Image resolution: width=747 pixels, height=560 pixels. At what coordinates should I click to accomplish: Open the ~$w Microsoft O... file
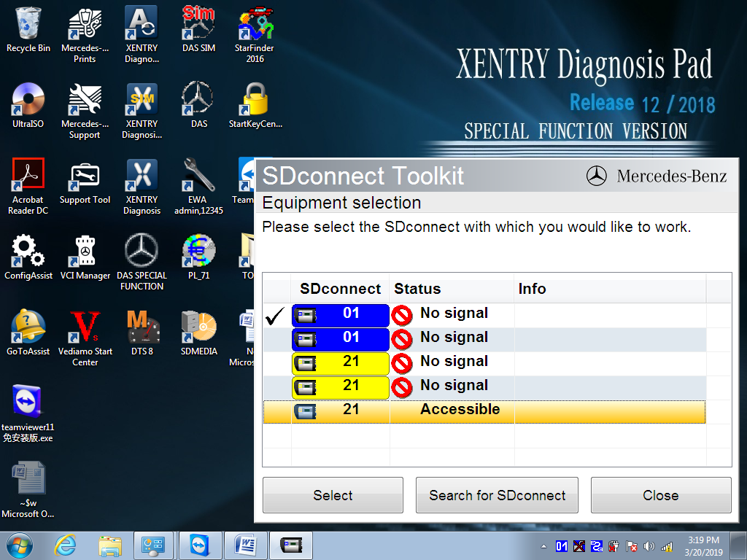(x=28, y=489)
